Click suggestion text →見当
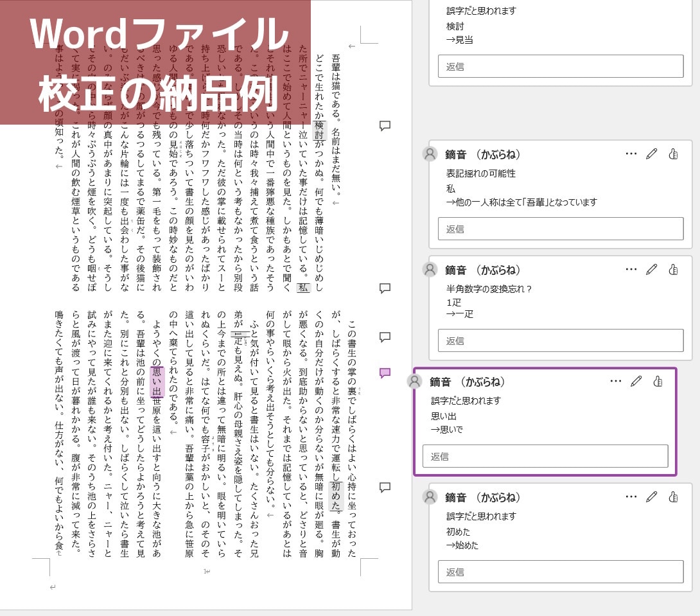This screenshot has width=700, height=616. click(x=460, y=40)
